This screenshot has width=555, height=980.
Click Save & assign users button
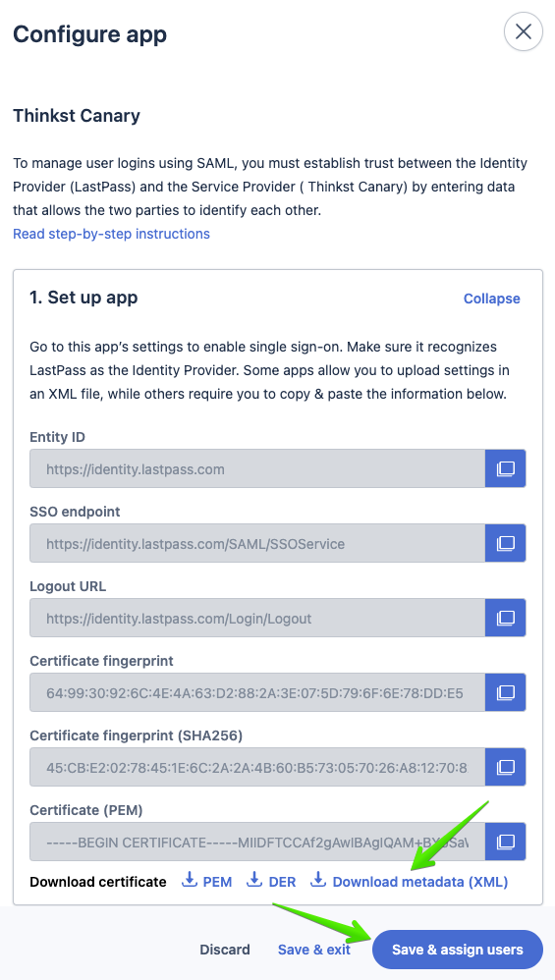(458, 950)
